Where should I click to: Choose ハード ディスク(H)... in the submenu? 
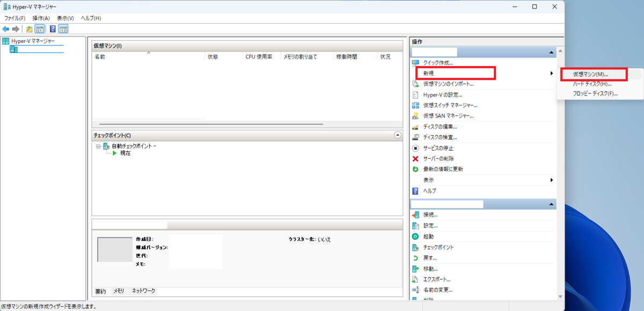592,84
